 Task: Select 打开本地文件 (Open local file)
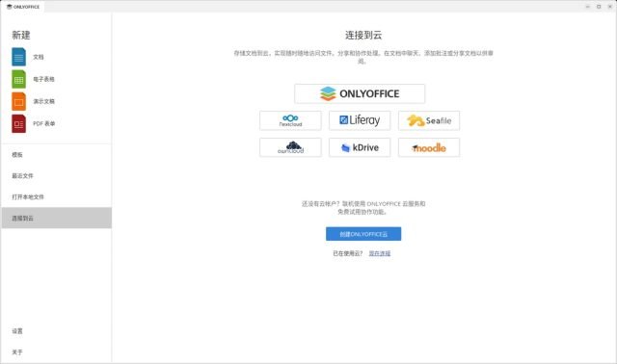pos(56,197)
